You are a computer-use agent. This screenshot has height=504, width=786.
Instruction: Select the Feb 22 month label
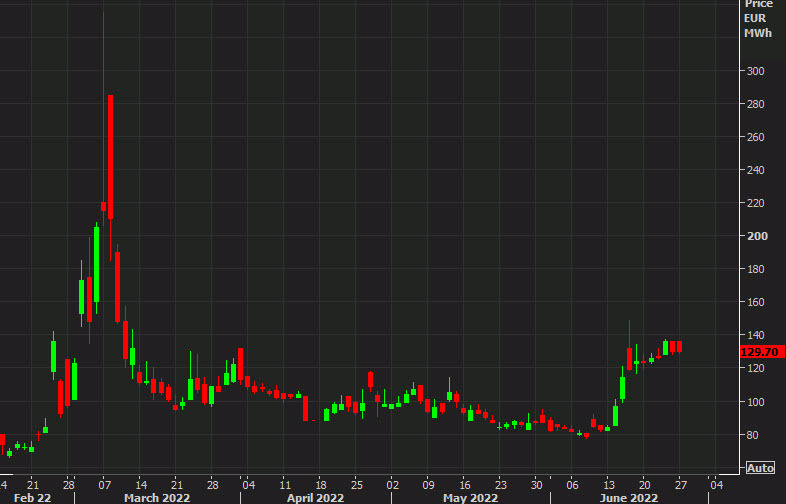[33, 496]
